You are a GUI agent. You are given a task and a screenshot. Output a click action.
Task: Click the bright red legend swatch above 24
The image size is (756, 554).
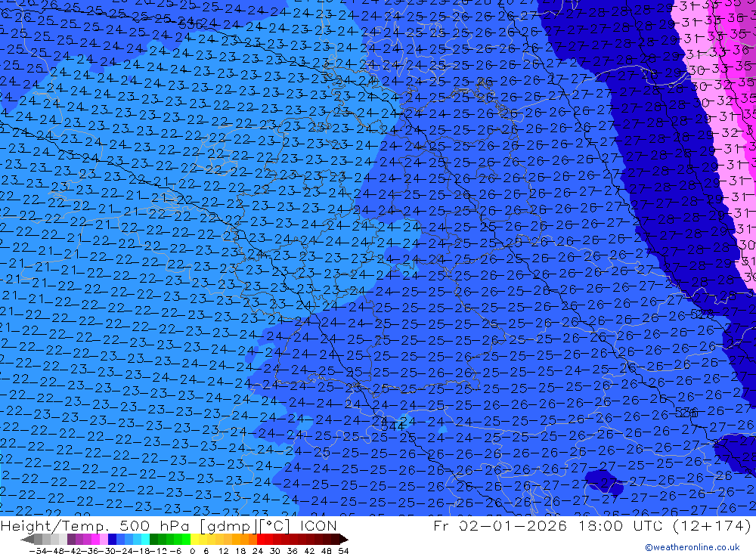click(x=261, y=540)
